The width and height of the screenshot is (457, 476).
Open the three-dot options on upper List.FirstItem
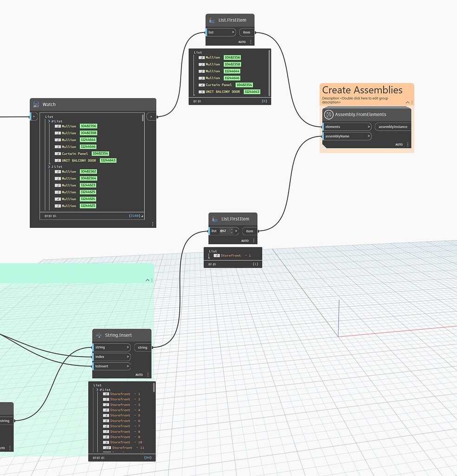[x=251, y=41]
